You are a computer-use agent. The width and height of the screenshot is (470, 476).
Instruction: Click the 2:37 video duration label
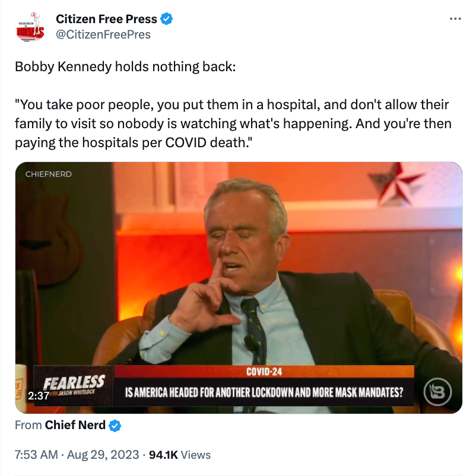(38, 396)
